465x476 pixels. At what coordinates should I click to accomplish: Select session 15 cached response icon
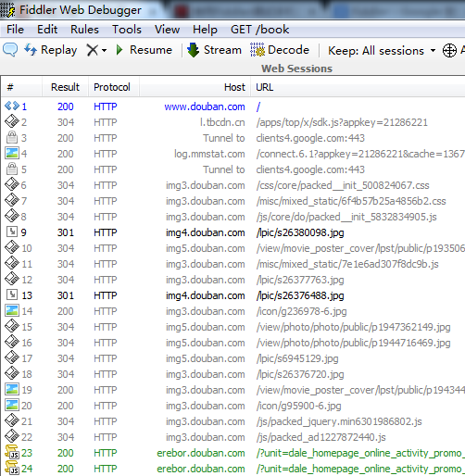coord(12,327)
